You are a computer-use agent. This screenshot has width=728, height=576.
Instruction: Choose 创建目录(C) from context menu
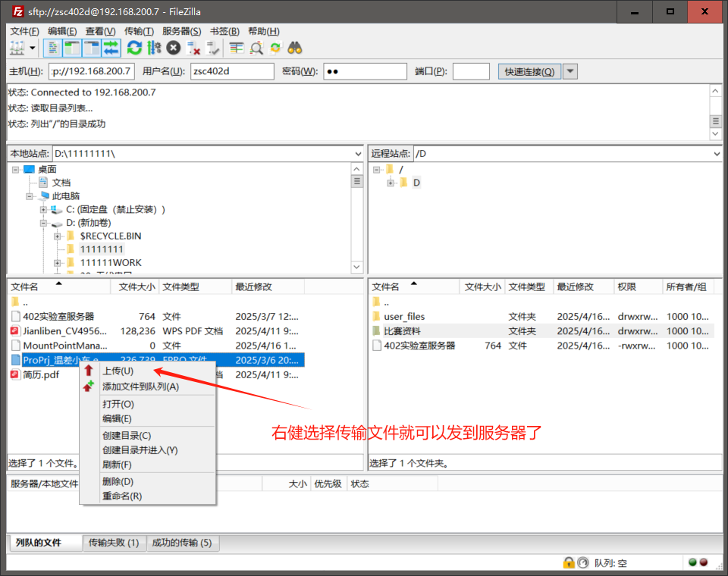127,435
